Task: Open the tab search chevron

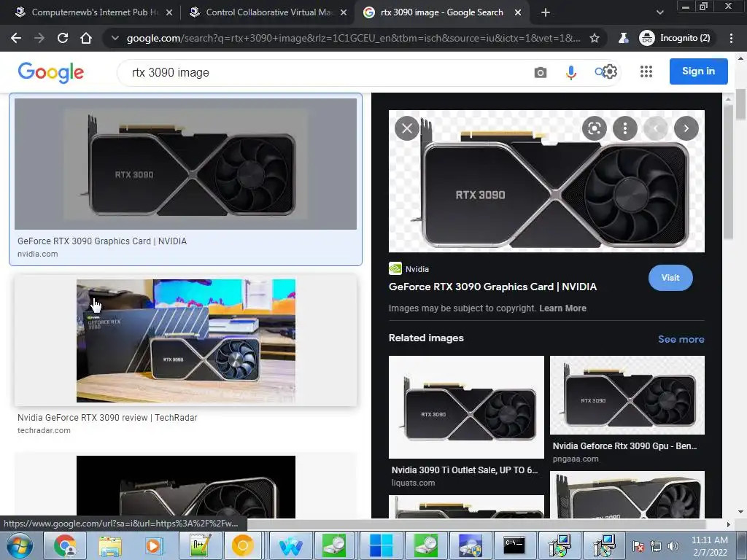Action: 659,12
